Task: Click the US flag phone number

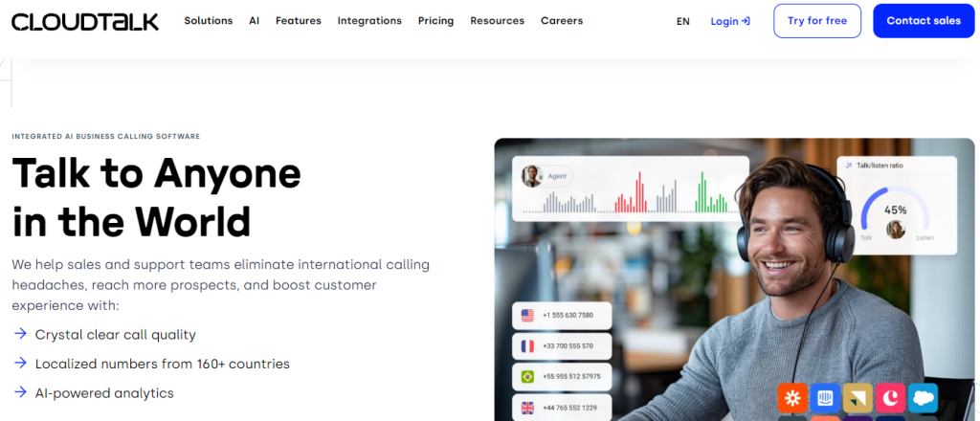Action: (562, 315)
